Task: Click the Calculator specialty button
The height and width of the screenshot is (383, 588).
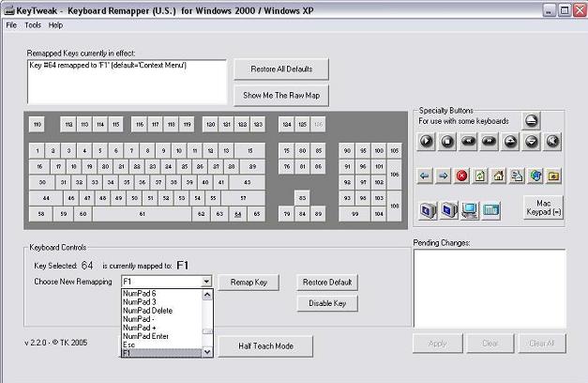Action: tap(490, 210)
